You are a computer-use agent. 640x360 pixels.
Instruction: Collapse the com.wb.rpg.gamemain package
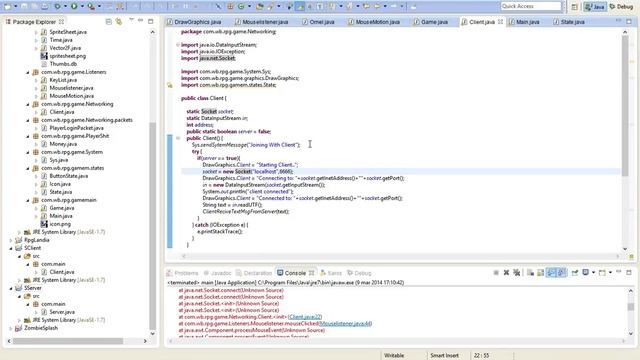point(28,200)
